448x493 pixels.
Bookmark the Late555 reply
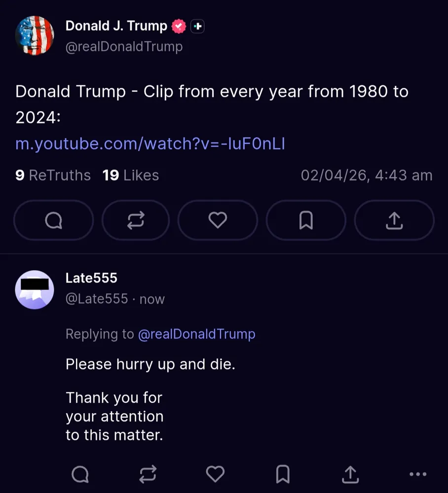point(283,475)
